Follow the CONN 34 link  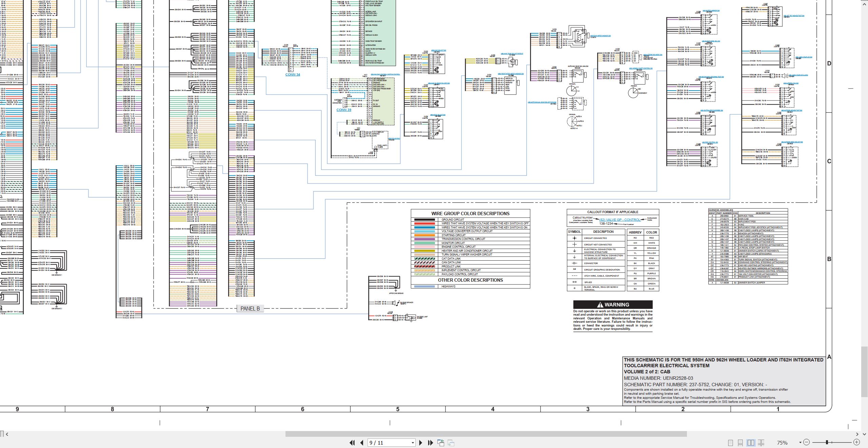point(293,75)
